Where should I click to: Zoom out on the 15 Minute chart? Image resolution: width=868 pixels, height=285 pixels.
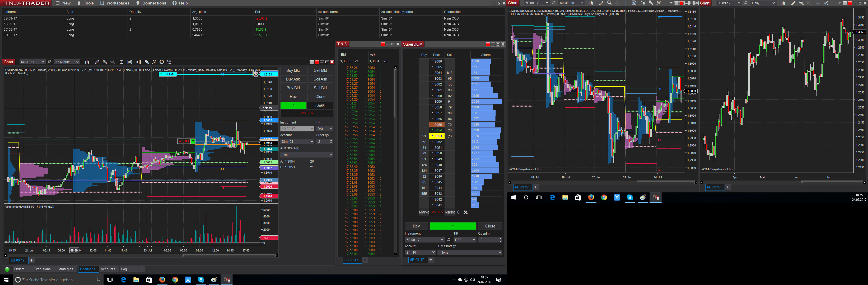tap(113, 62)
